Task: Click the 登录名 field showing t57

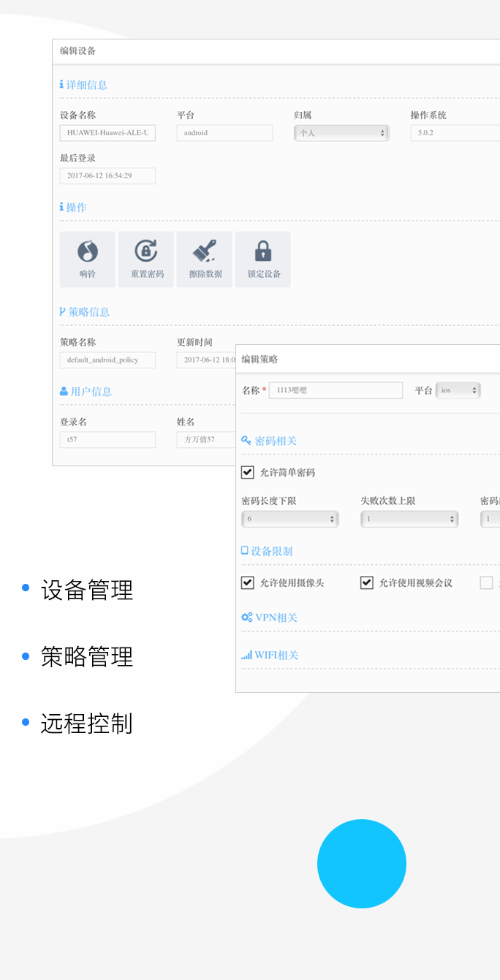Action: pyautogui.click(x=107, y=439)
